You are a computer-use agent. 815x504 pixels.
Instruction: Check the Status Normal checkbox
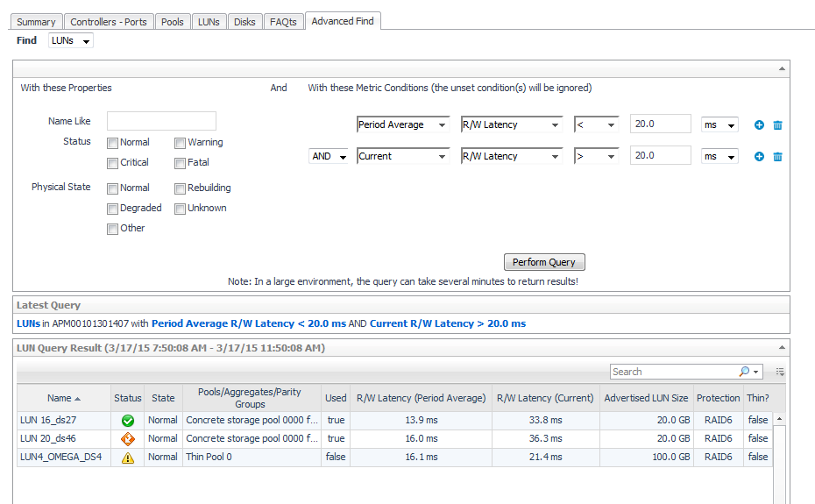112,143
